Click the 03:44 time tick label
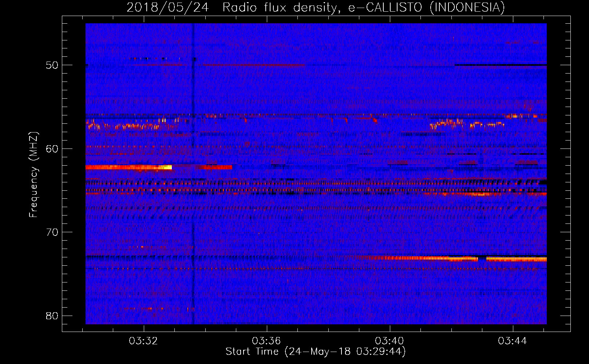Viewport: 589px width, 364px height. pos(513,341)
